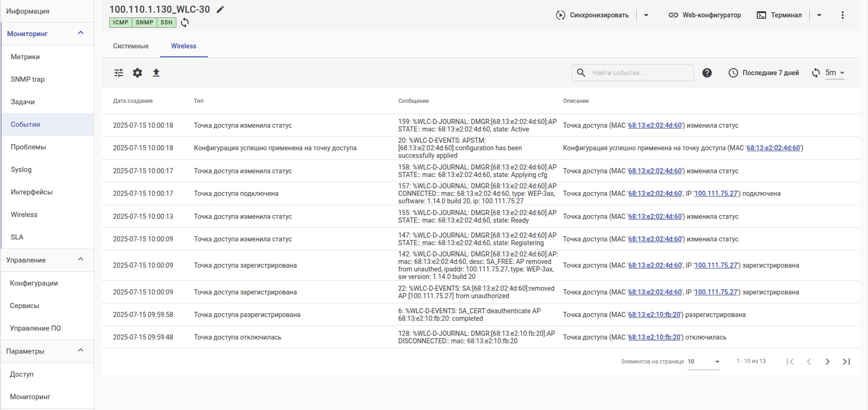Expand the Synchronize dropdown arrow

click(x=646, y=15)
